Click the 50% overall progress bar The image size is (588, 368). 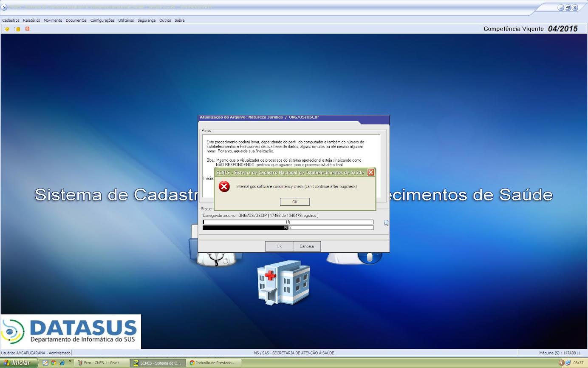click(288, 228)
